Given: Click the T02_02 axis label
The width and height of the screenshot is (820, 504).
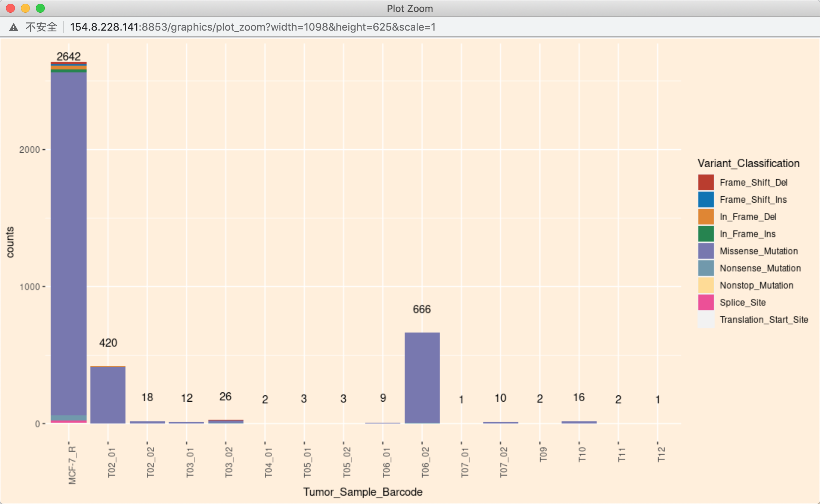Looking at the screenshot, I should coord(150,463).
